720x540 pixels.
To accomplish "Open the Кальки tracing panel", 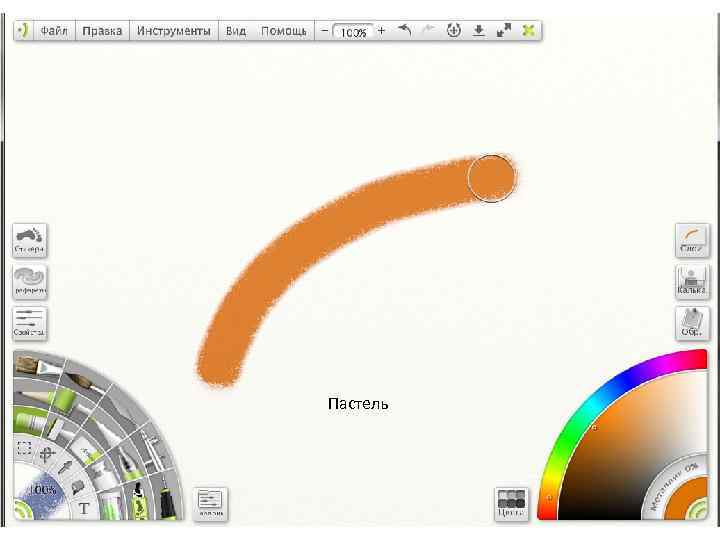I will (692, 281).
